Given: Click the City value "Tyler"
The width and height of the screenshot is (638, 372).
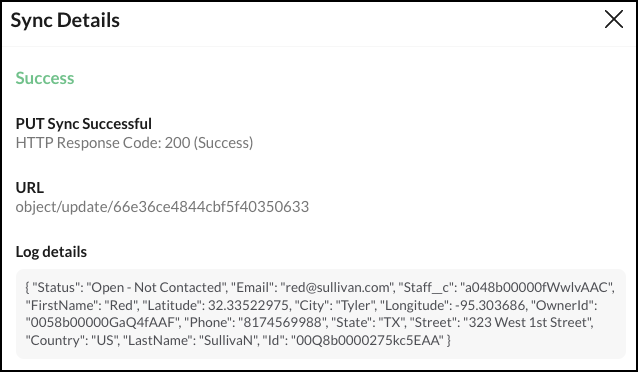Looking at the screenshot, I should tap(355, 305).
